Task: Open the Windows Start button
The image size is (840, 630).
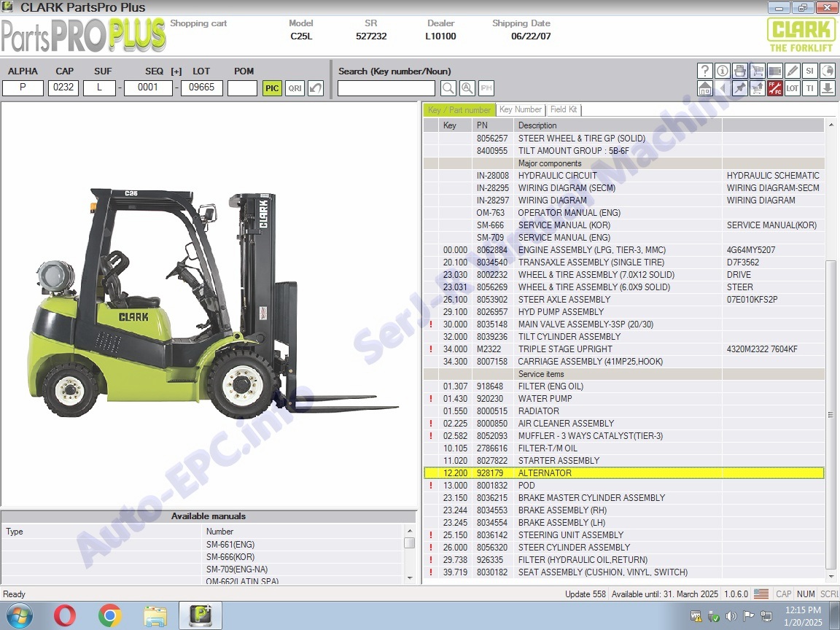Action: [19, 615]
